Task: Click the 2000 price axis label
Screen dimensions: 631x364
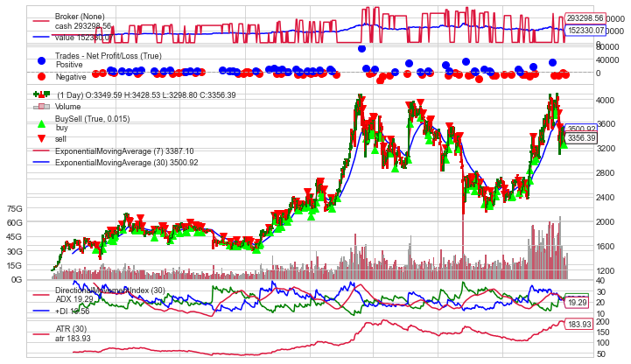Action: coord(605,222)
